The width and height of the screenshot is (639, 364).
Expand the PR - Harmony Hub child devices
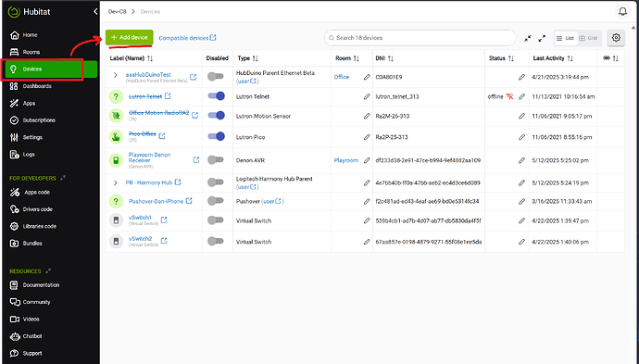[x=116, y=182]
